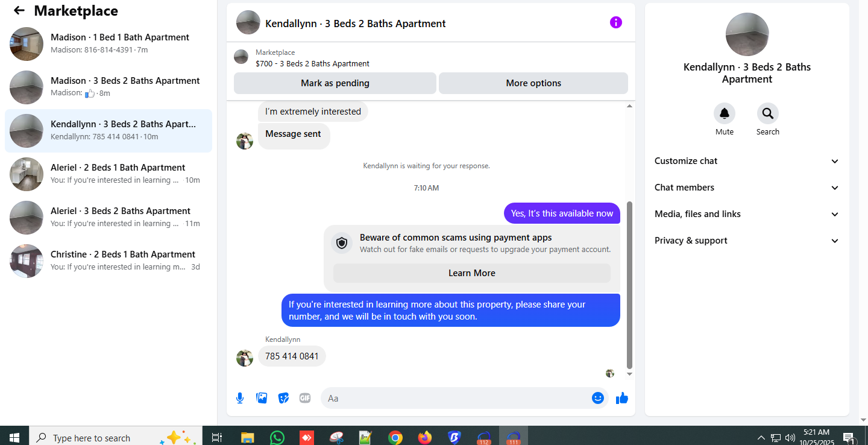Open the sticker picker icon
The width and height of the screenshot is (868, 445).
click(x=283, y=398)
